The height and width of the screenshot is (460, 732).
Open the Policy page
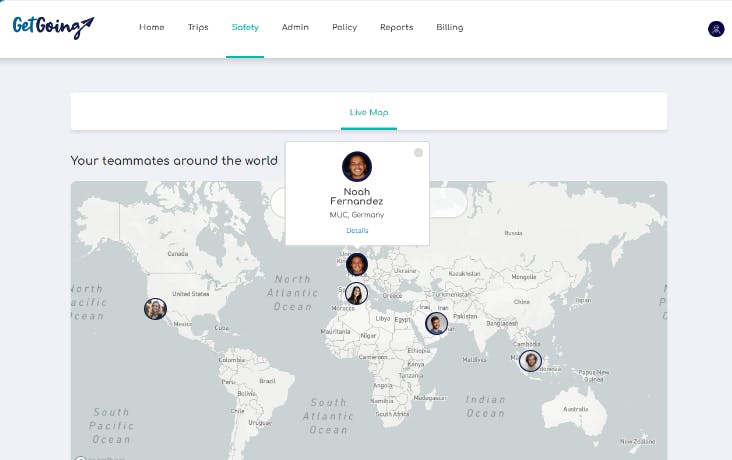344,28
